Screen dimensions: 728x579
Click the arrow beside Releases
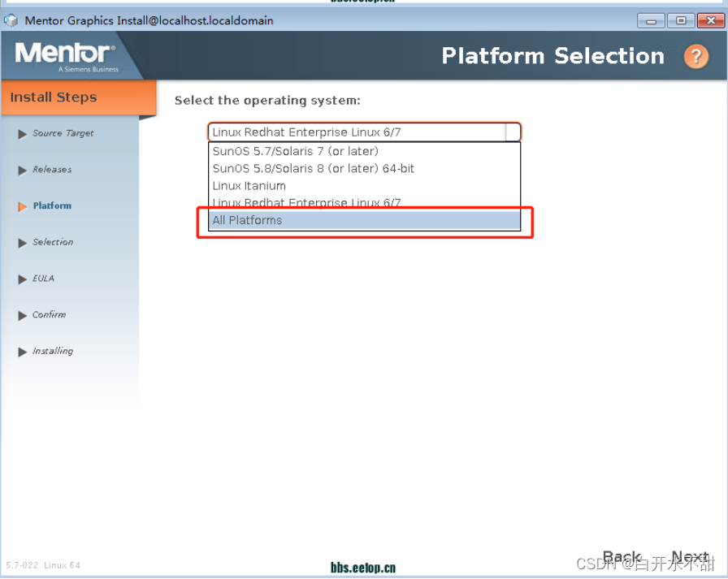click(22, 171)
